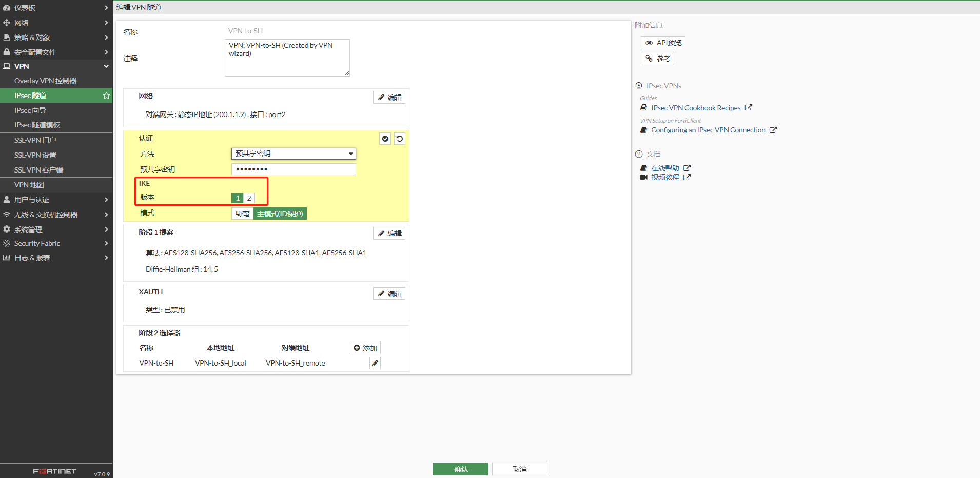Image resolution: width=980 pixels, height=478 pixels.
Task: Click the 预共享密钥 password field
Action: coord(293,169)
